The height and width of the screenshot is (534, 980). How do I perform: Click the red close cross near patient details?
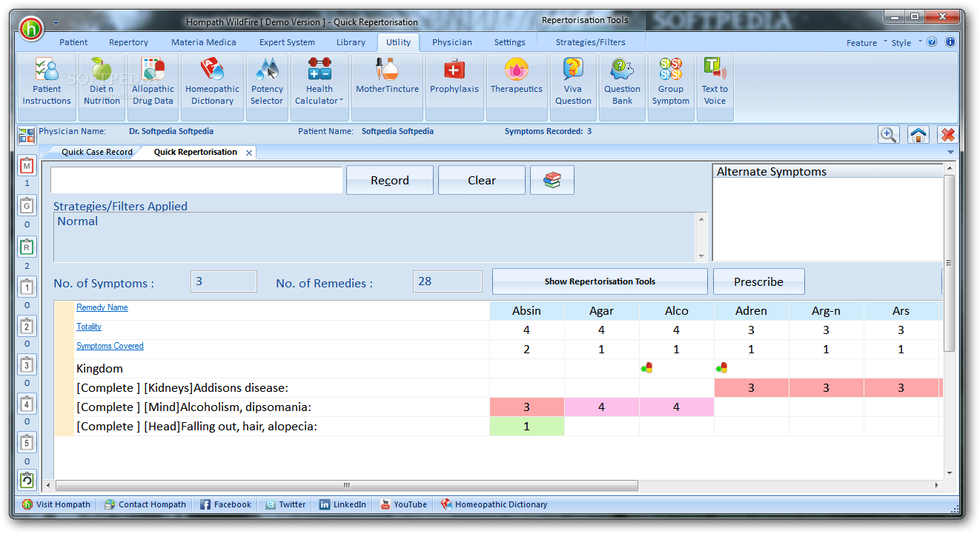click(x=947, y=135)
